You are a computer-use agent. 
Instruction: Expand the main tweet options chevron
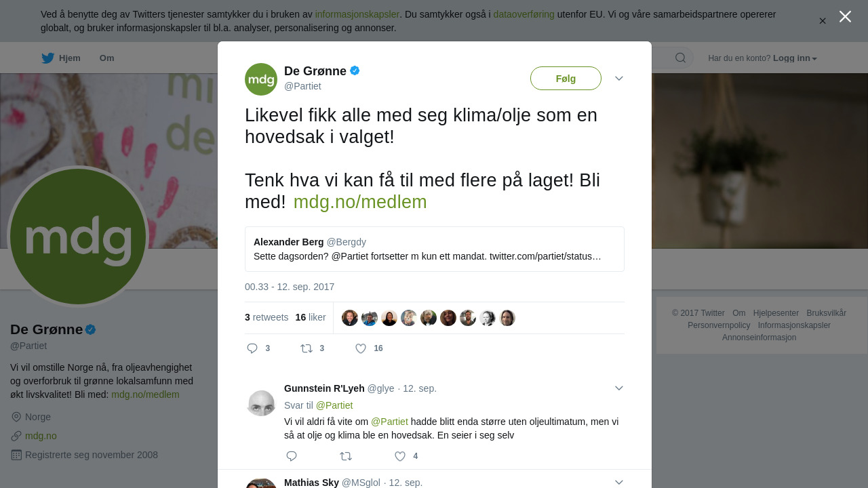point(619,79)
